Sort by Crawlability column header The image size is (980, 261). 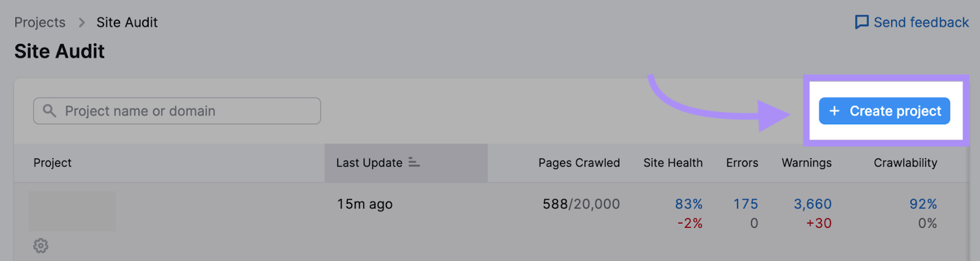pyautogui.click(x=905, y=163)
